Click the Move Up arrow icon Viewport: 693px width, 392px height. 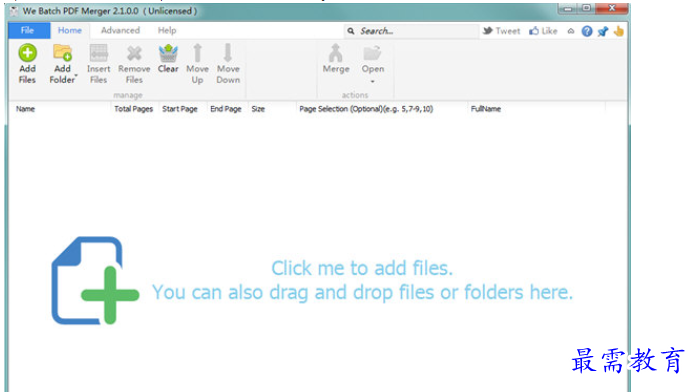tap(198, 53)
